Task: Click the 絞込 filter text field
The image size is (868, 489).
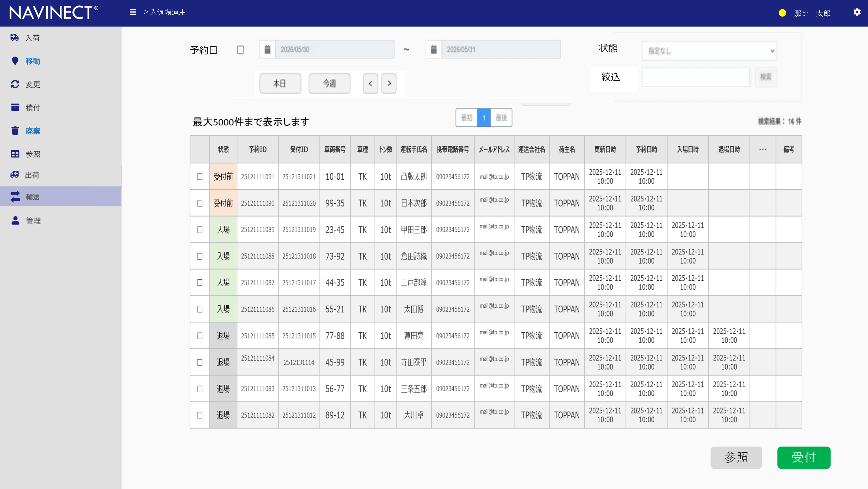Action: (x=696, y=77)
